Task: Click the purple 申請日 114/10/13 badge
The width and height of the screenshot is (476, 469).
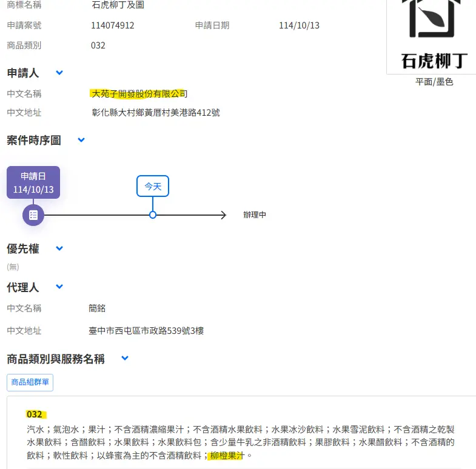Action: coord(33,182)
